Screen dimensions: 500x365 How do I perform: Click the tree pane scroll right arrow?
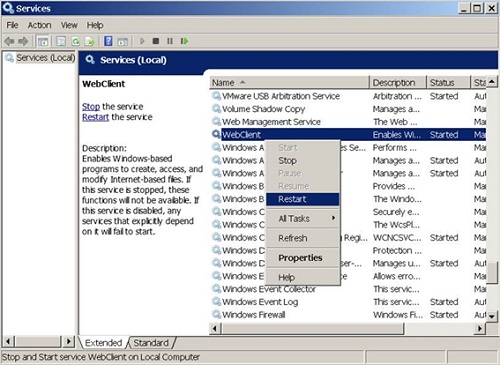[68, 341]
